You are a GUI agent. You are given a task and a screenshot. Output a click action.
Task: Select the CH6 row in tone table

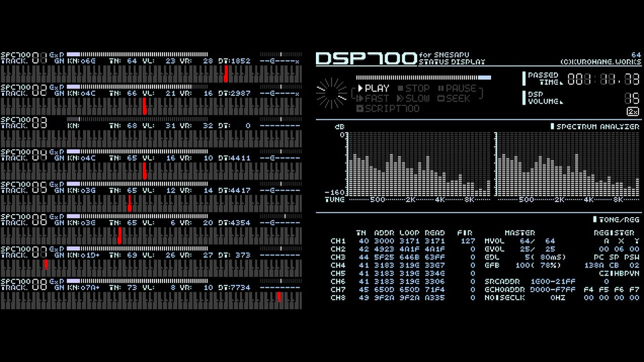pyautogui.click(x=403, y=282)
